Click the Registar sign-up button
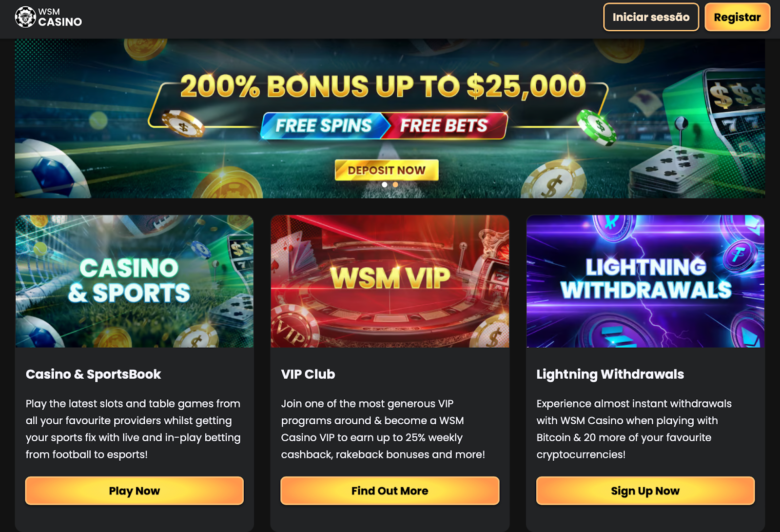This screenshot has width=780, height=532. [737, 17]
